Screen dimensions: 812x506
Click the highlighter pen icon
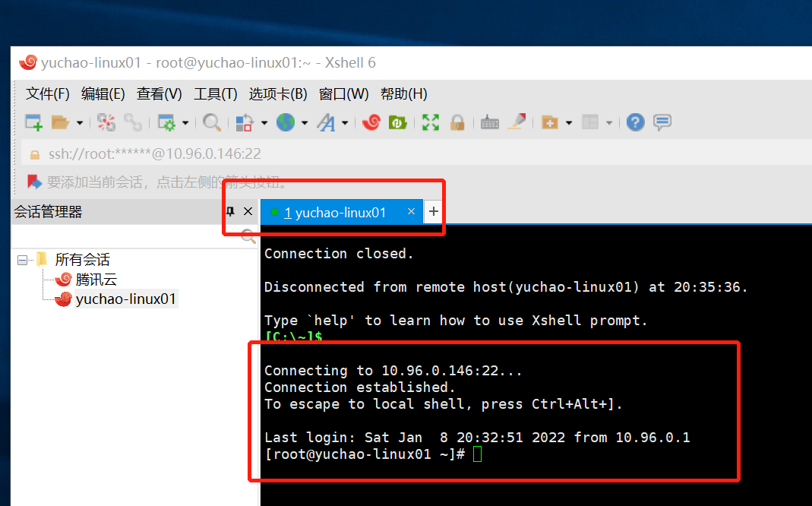(x=517, y=122)
